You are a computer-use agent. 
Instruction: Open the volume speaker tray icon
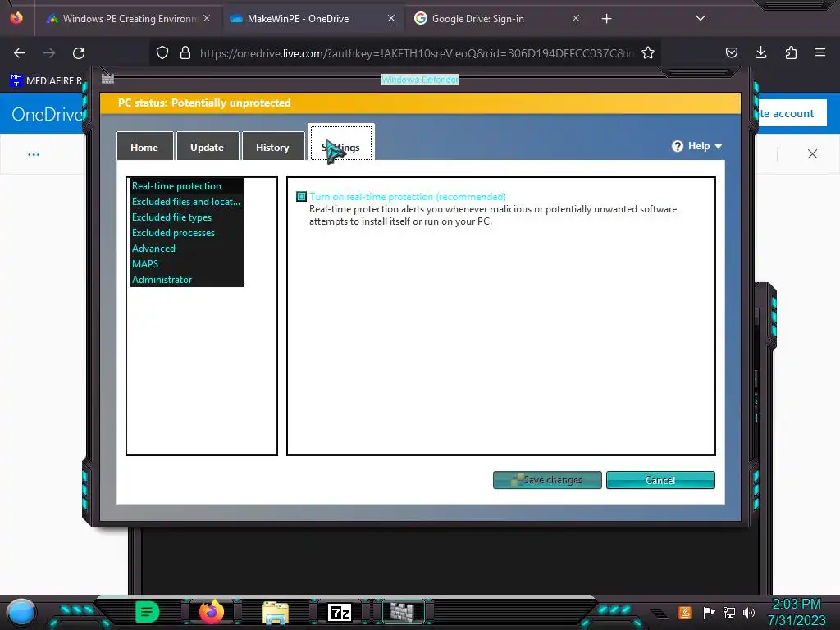click(749, 612)
